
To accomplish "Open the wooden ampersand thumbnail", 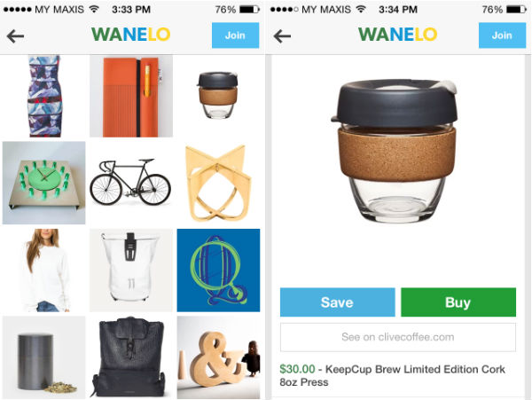I will click(218, 357).
